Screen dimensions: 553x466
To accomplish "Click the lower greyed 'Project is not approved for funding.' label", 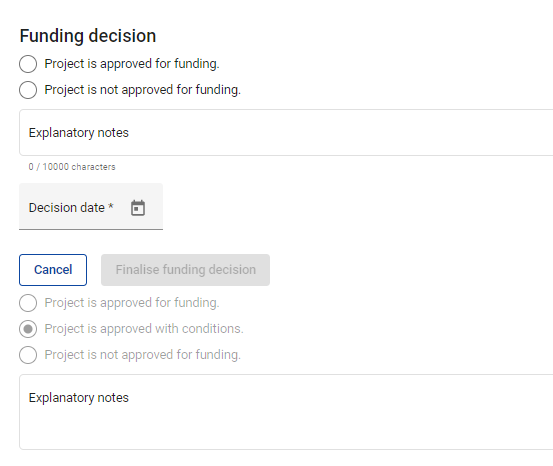I will [x=142, y=355].
